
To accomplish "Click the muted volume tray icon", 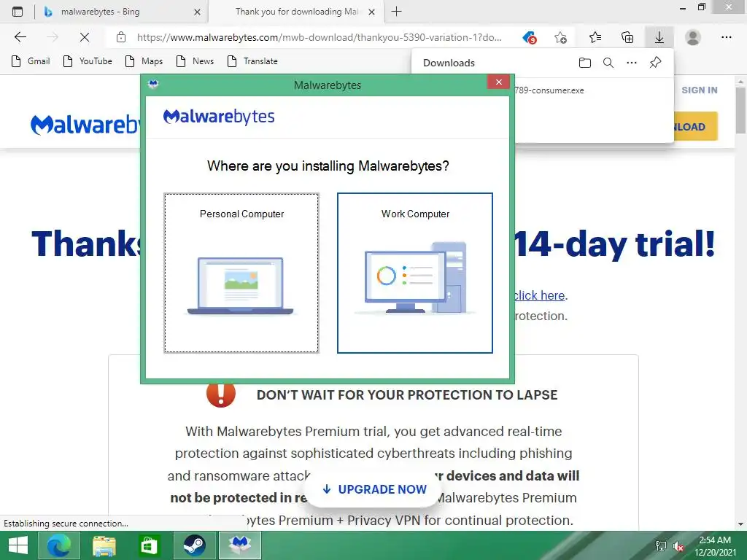I will [x=678, y=545].
